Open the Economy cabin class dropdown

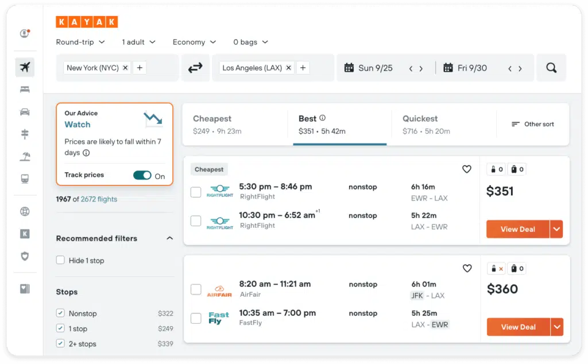click(x=194, y=42)
